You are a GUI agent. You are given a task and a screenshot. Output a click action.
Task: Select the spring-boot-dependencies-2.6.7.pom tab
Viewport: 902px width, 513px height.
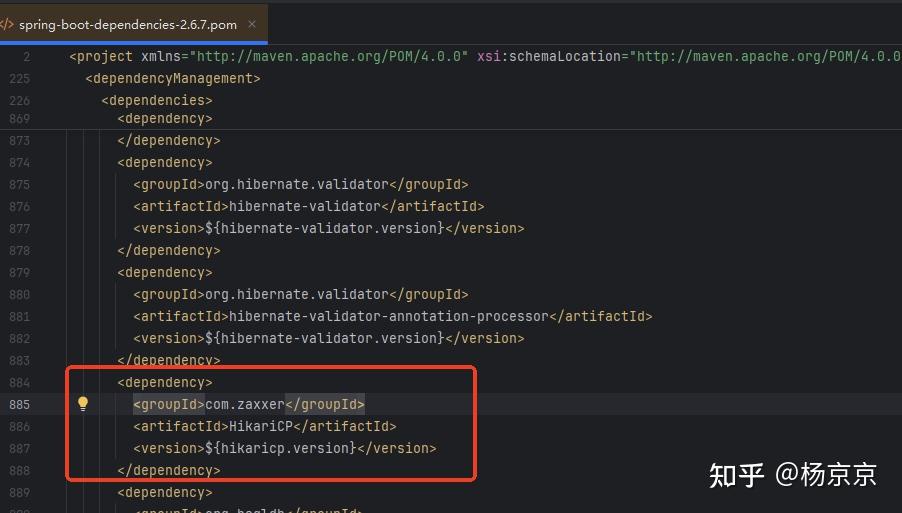point(128,24)
